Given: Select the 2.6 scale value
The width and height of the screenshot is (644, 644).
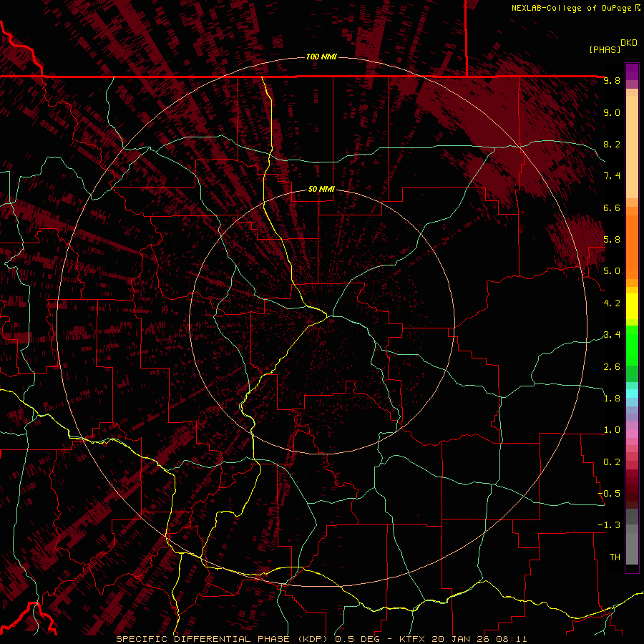Looking at the screenshot, I should tap(612, 367).
